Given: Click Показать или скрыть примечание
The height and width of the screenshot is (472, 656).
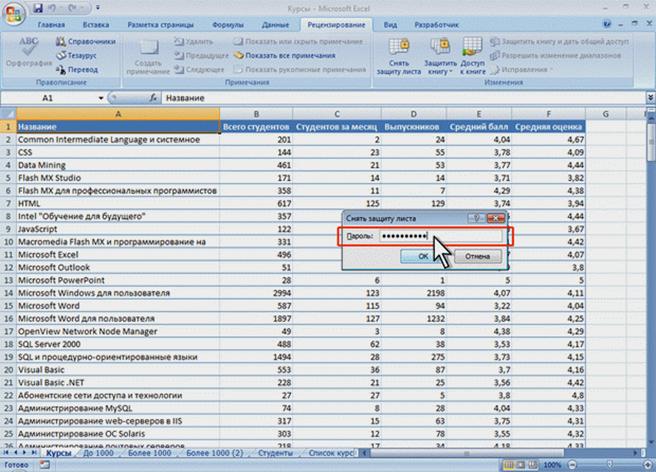Looking at the screenshot, I should 298,41.
